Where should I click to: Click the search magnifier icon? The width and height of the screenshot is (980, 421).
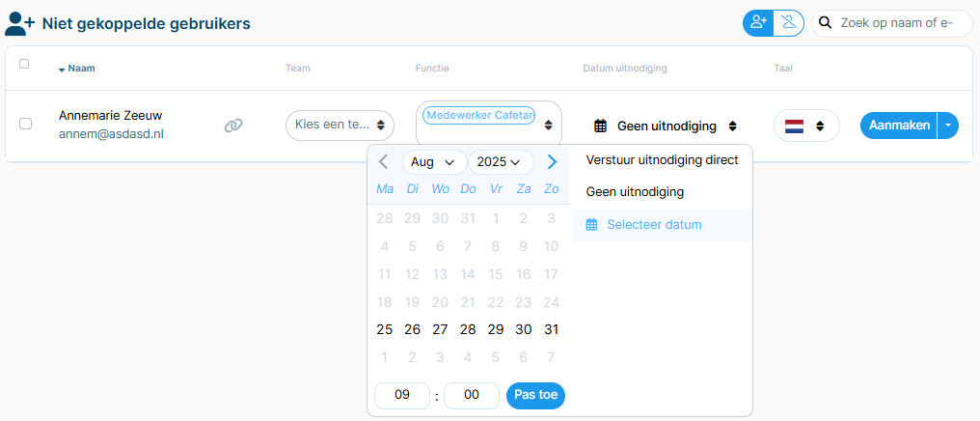[826, 23]
